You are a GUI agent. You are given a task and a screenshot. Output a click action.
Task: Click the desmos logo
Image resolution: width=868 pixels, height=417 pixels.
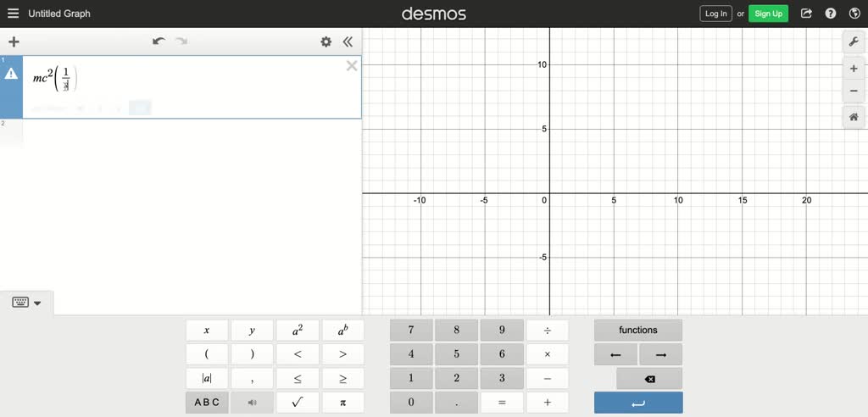coord(434,14)
